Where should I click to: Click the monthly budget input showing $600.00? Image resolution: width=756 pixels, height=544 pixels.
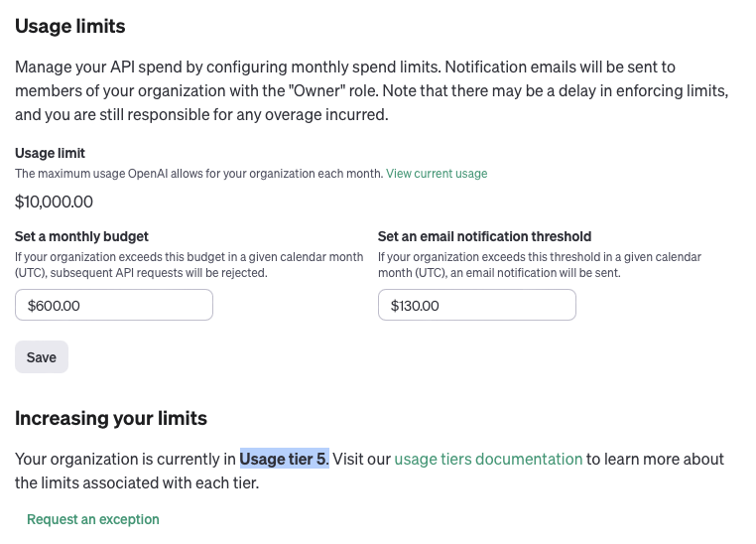point(114,305)
